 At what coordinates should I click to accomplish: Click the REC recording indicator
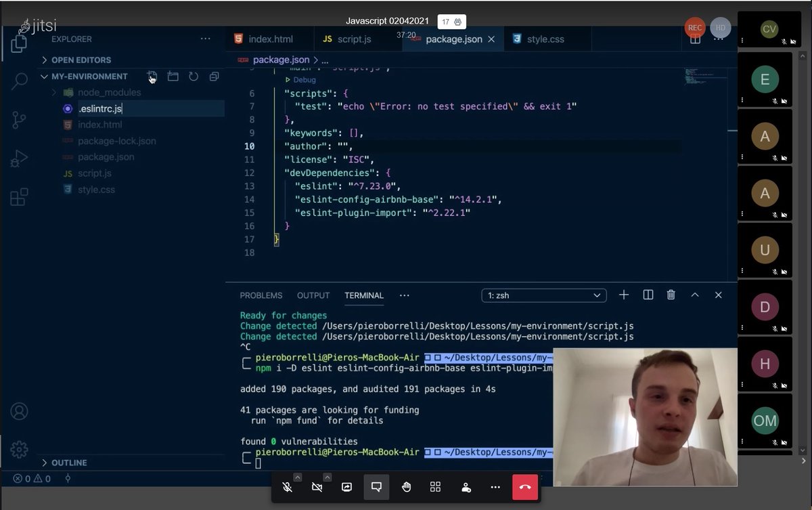tap(695, 27)
